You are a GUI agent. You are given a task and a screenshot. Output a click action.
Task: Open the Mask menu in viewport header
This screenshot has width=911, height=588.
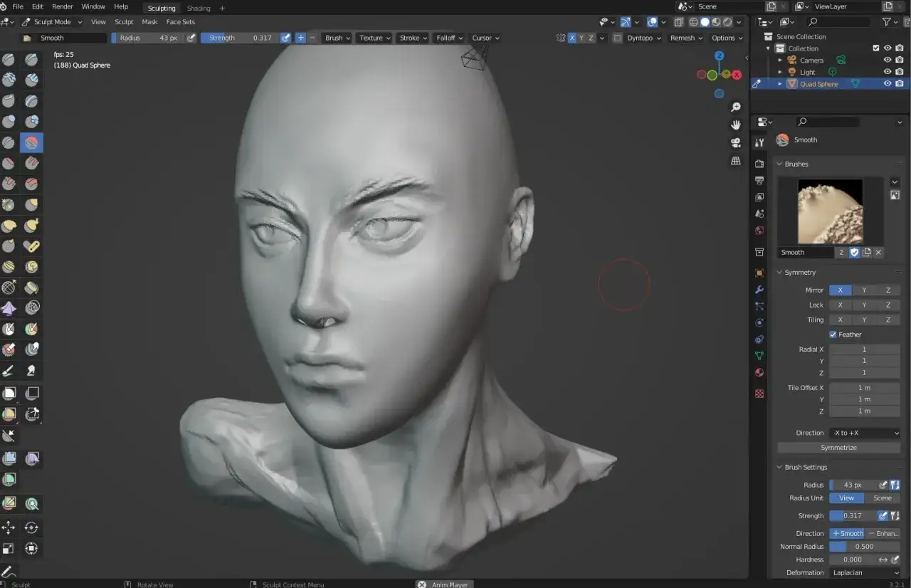[x=149, y=22]
